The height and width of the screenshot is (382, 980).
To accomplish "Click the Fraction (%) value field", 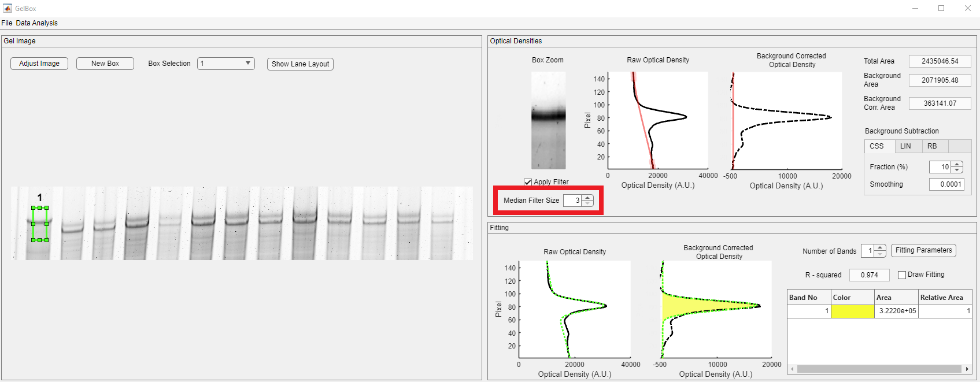I will 940,167.
